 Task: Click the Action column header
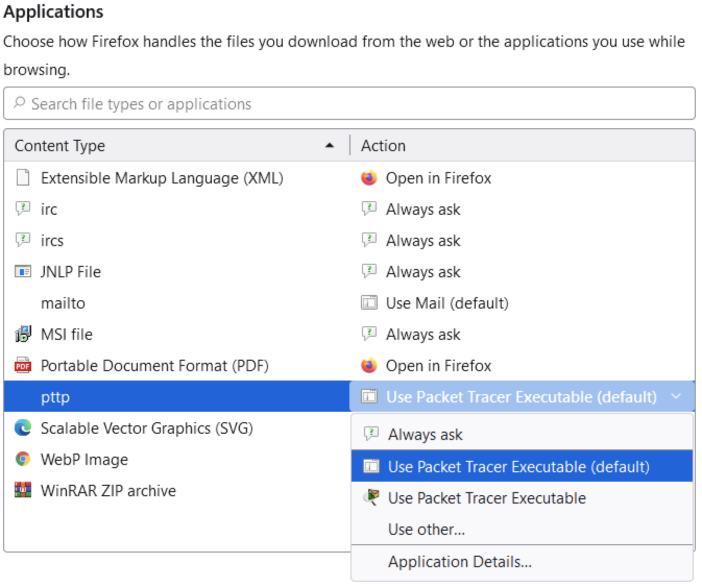click(x=522, y=145)
